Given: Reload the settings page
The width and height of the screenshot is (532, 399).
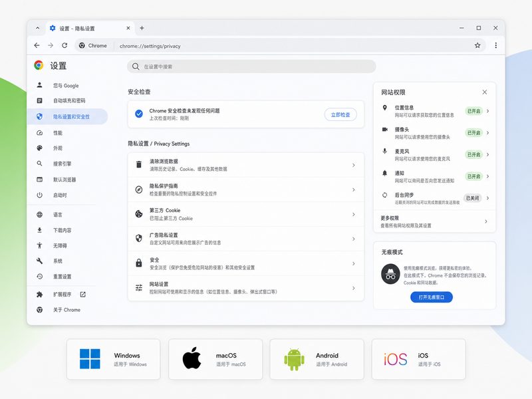Looking at the screenshot, I should click(x=65, y=45).
